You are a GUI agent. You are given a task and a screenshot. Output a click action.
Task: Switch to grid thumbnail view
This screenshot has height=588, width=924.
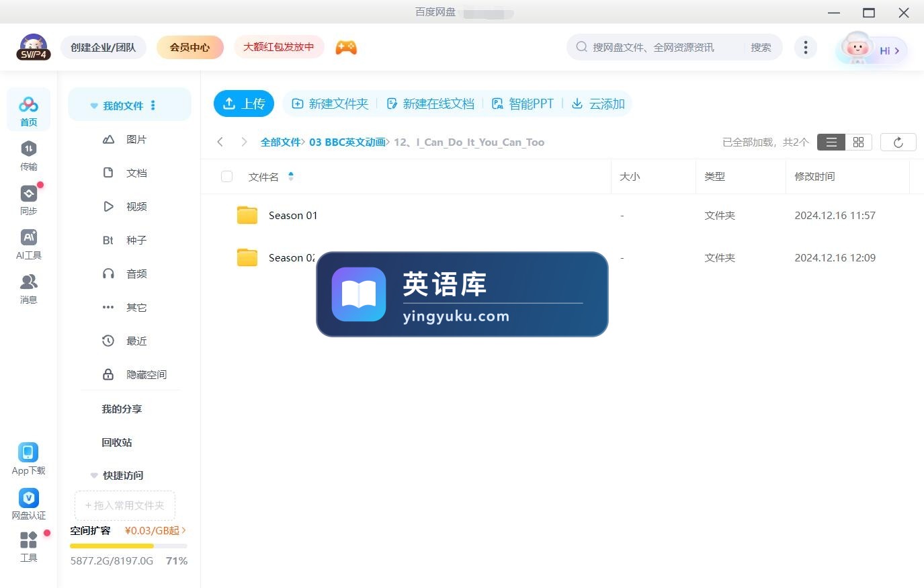(x=858, y=142)
